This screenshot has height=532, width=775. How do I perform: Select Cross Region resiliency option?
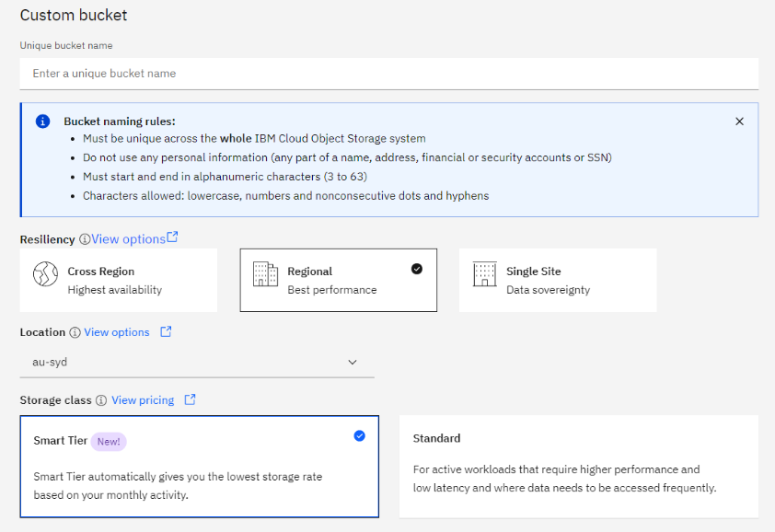coord(119,281)
